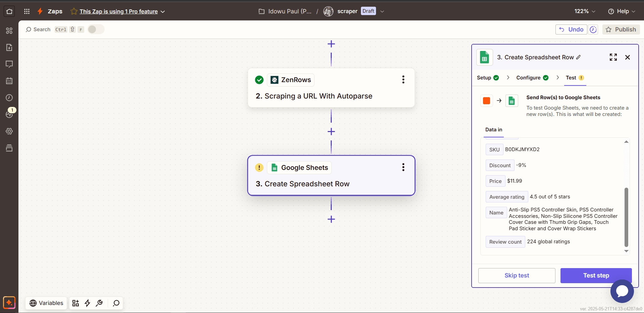Click the scraper owner avatar

(328, 11)
